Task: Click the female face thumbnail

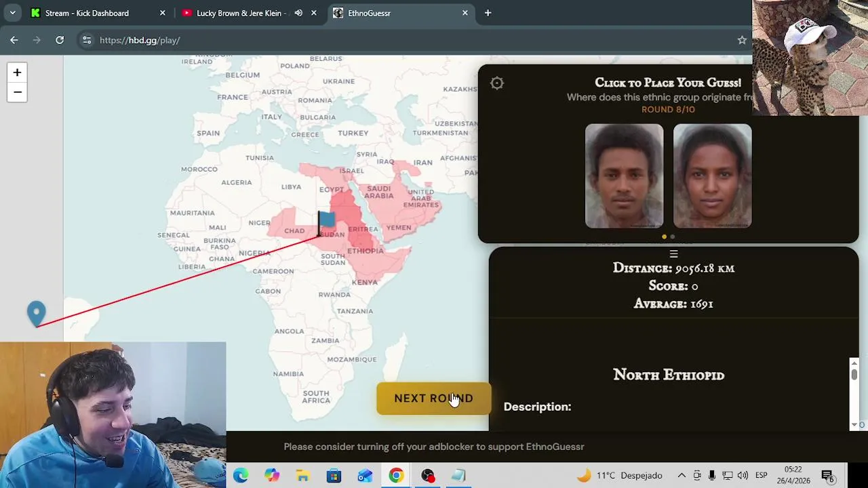Action: point(713,176)
